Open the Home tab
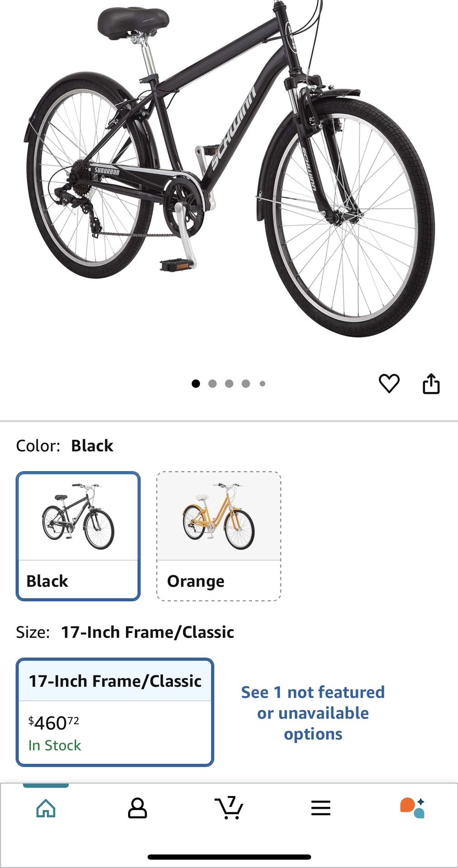The height and width of the screenshot is (868, 458). [x=46, y=808]
